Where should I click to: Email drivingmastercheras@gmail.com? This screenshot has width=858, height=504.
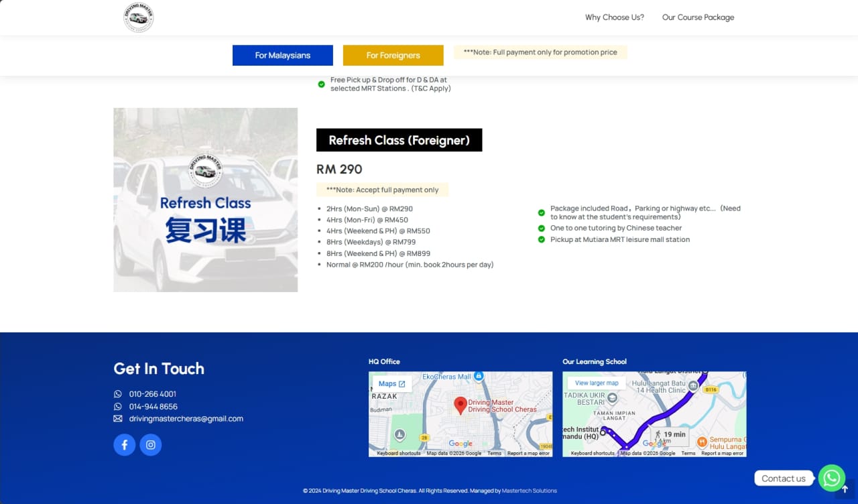186,419
